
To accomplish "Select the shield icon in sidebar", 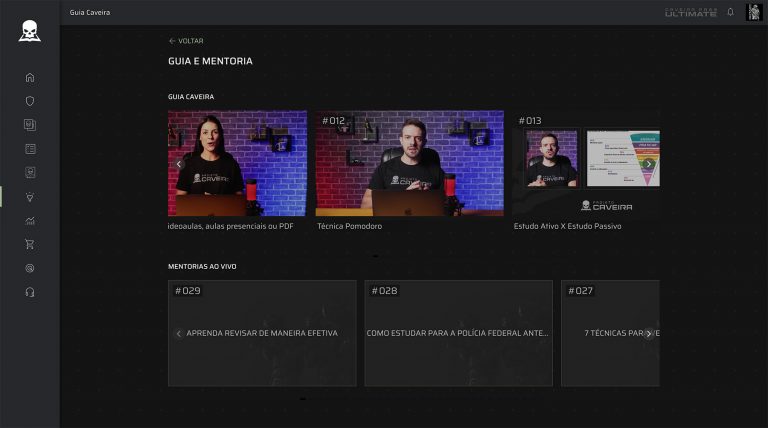I will (x=30, y=101).
